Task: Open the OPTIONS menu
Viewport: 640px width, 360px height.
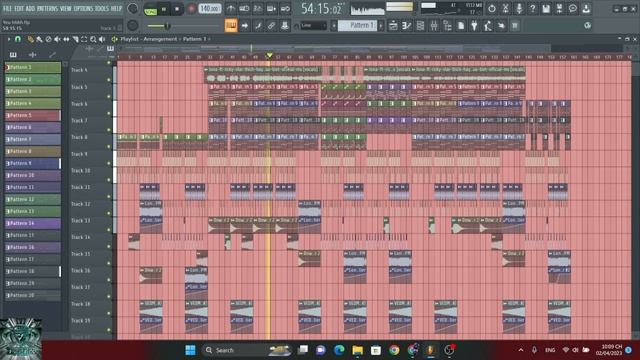Action: coord(83,8)
